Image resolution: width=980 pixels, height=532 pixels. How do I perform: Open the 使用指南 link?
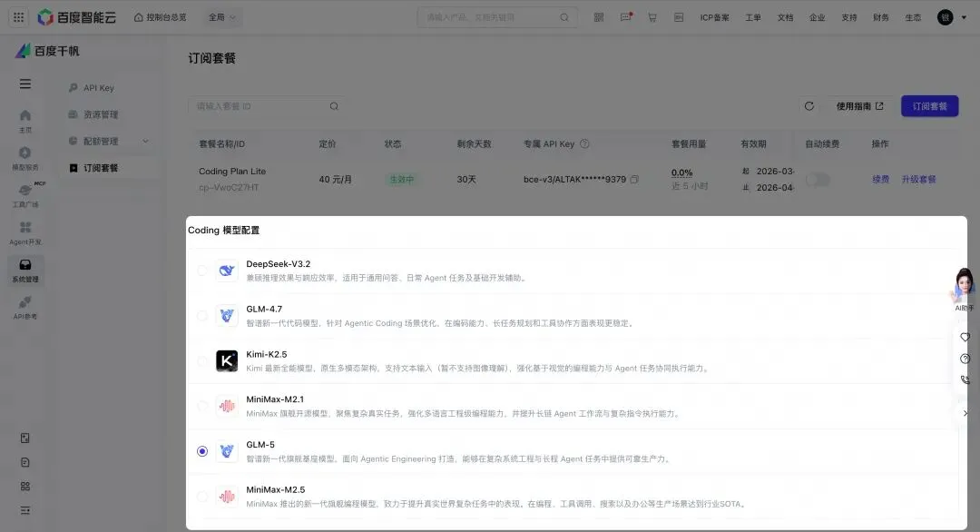pos(859,106)
